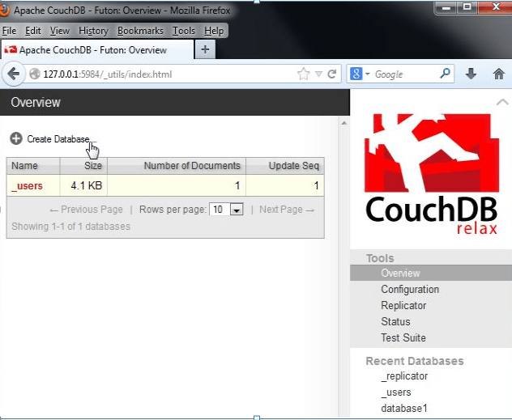Open _users under Recent Databases
The image size is (512, 420).
pyautogui.click(x=396, y=392)
